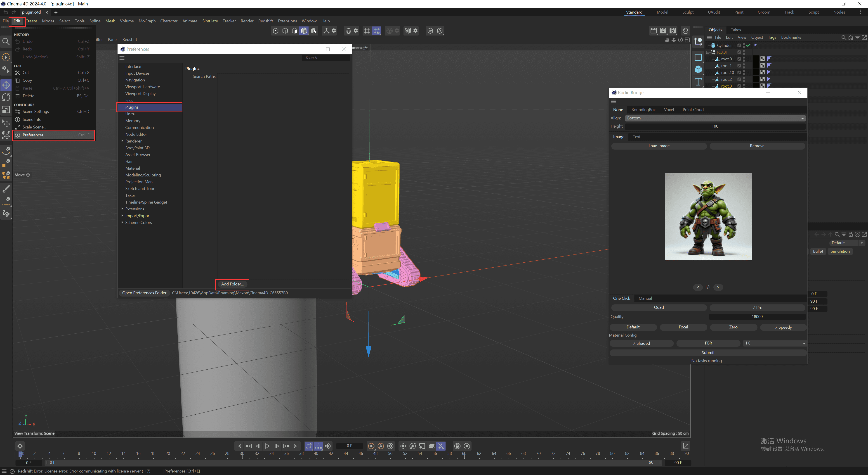This screenshot has width=868, height=475.
Task: Click the symmetry butterfly icon in toolbar
Action: (408, 31)
